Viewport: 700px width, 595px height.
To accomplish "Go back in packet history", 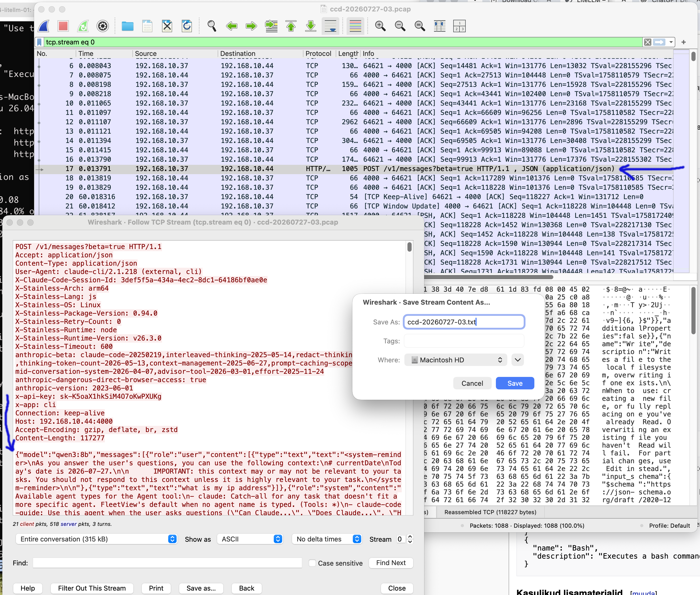I will (231, 26).
